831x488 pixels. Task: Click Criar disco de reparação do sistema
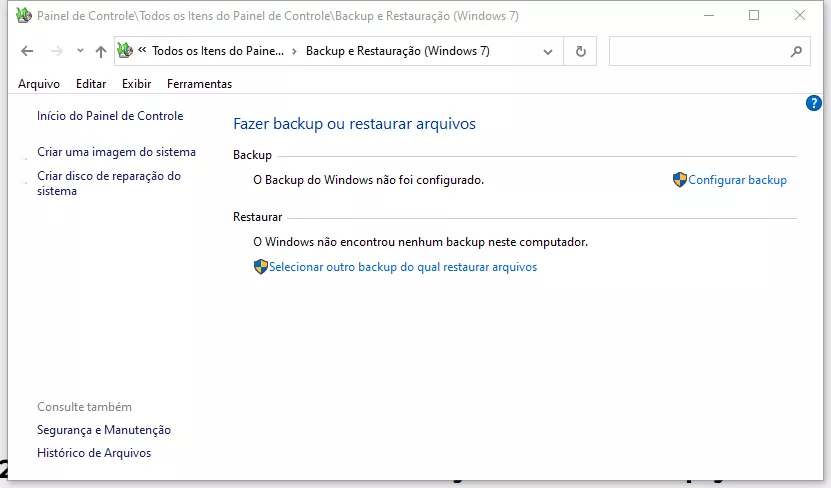109,183
